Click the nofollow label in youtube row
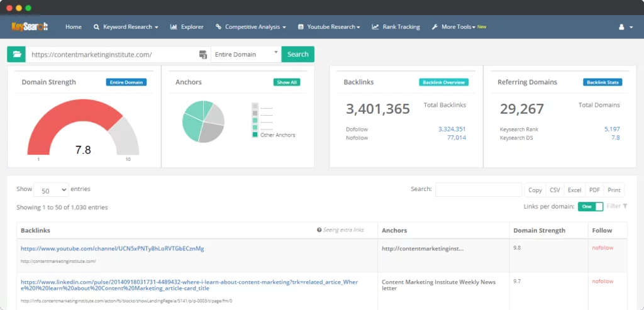This screenshot has height=310, width=644. 602,248
